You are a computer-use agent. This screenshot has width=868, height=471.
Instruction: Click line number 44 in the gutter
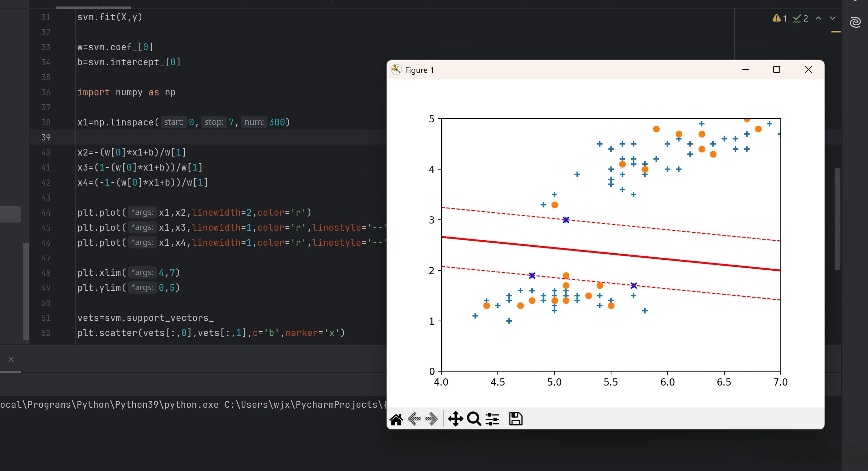pyautogui.click(x=46, y=213)
